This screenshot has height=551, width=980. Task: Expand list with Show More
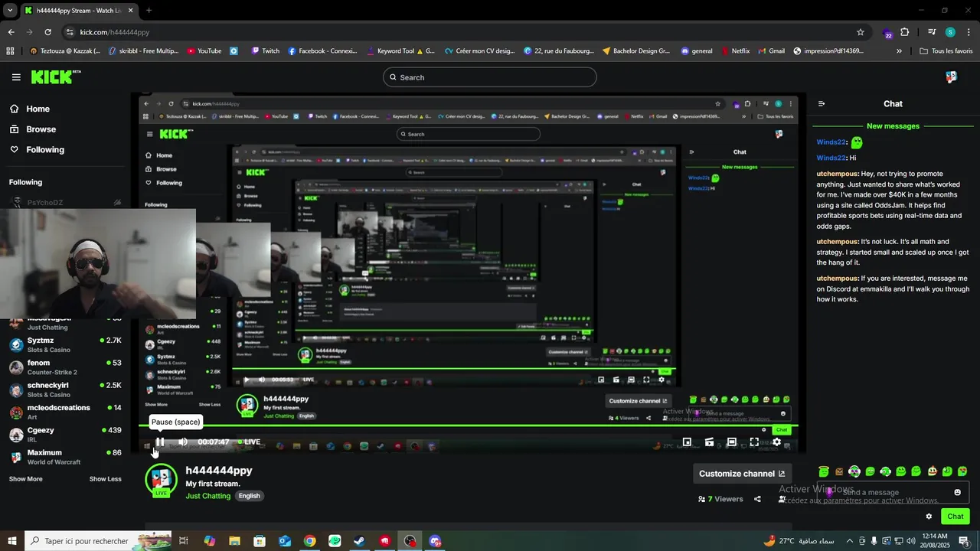coord(26,479)
